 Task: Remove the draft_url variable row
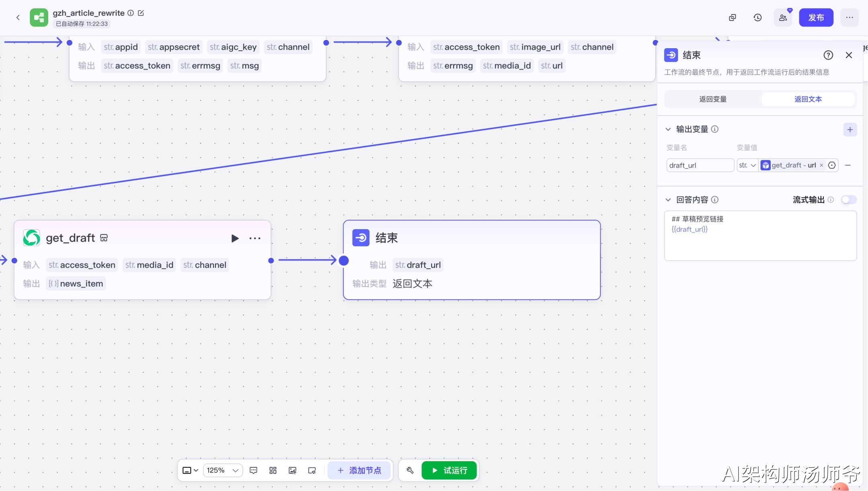(848, 165)
